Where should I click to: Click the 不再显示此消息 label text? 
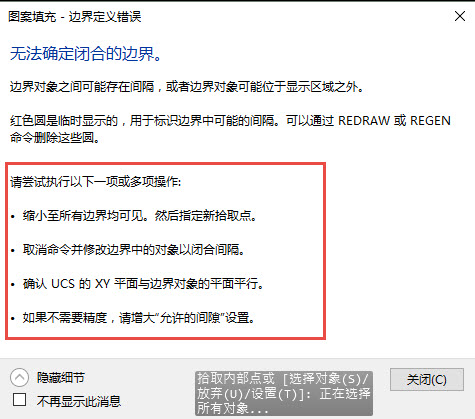[79, 401]
